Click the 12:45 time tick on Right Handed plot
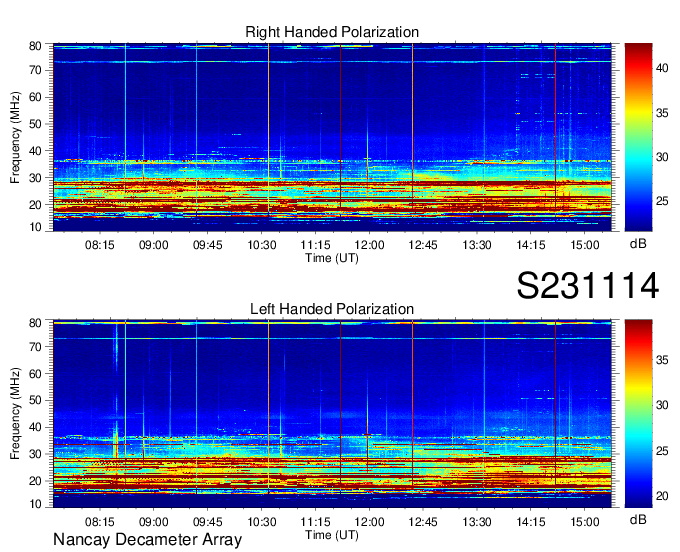The image size is (680, 552). point(423,245)
